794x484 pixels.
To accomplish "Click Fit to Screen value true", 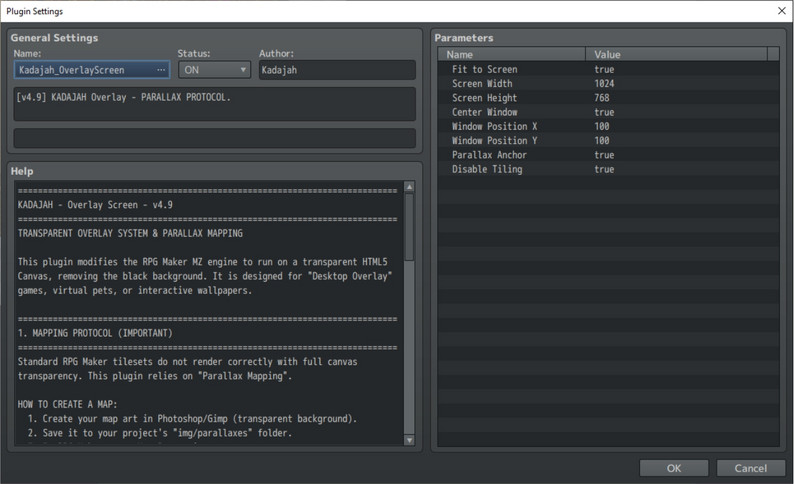I will pyautogui.click(x=604, y=69).
